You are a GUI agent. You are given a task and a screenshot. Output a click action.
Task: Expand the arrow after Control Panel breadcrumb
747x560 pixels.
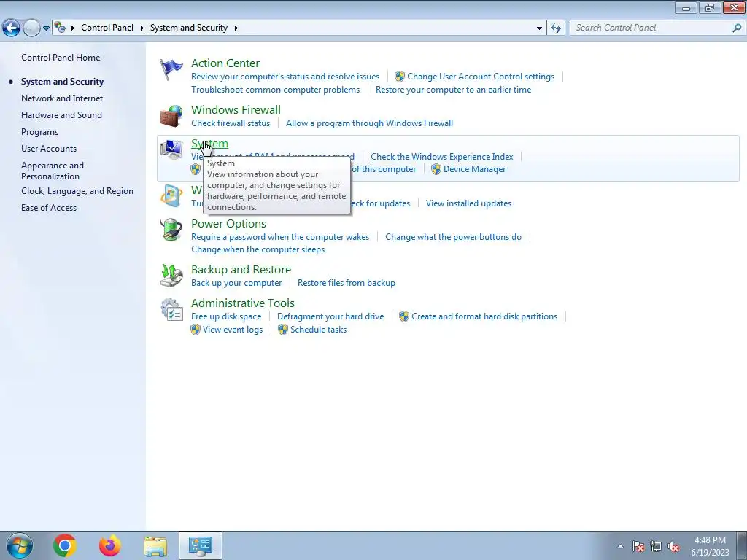pos(142,28)
